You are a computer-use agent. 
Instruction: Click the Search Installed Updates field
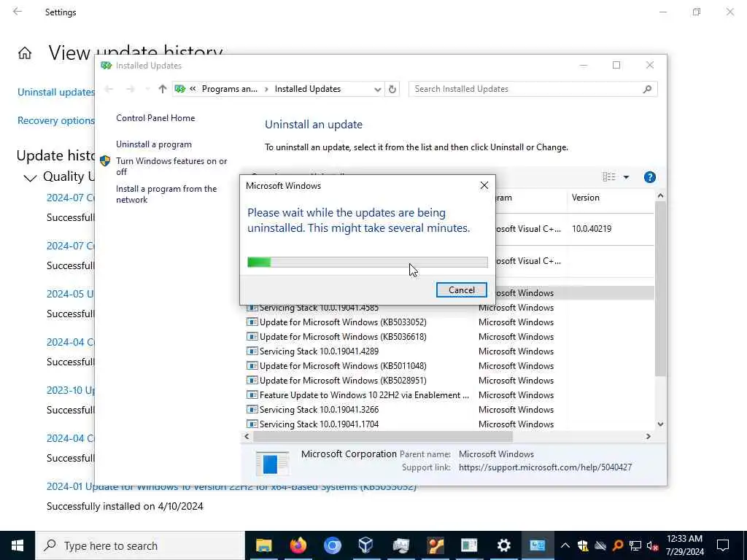pos(533,89)
